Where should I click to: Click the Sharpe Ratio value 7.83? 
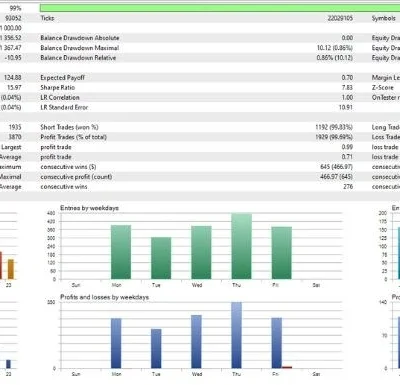point(347,88)
